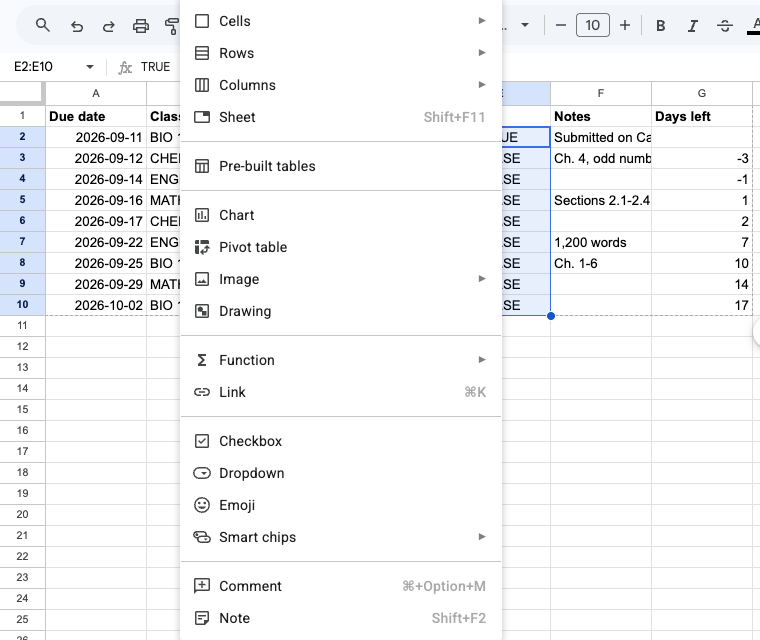The width and height of the screenshot is (760, 640).
Task: Open the text color picker
Action: (x=754, y=25)
